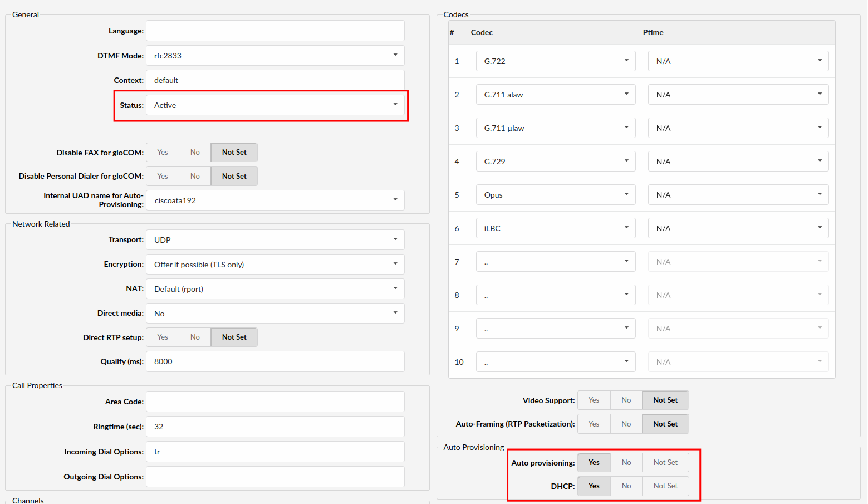Set Auto-Framing (RTP Packetization) to No

[626, 424]
